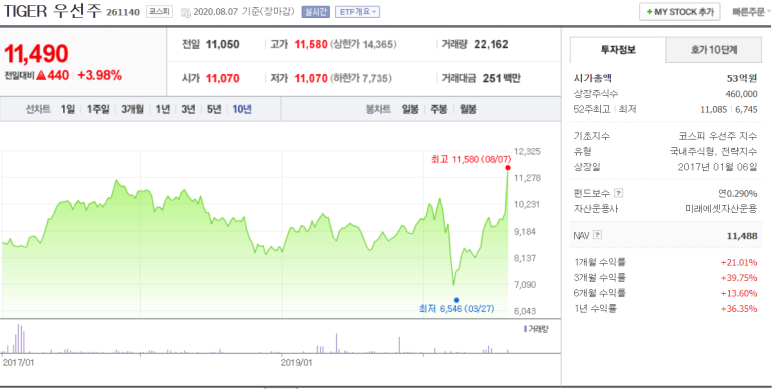
Task: Select the 고가 11,580 value
Action: [x=311, y=44]
